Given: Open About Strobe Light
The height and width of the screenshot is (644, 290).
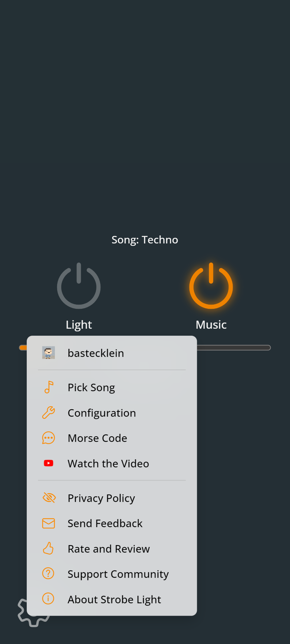Looking at the screenshot, I should point(114,599).
